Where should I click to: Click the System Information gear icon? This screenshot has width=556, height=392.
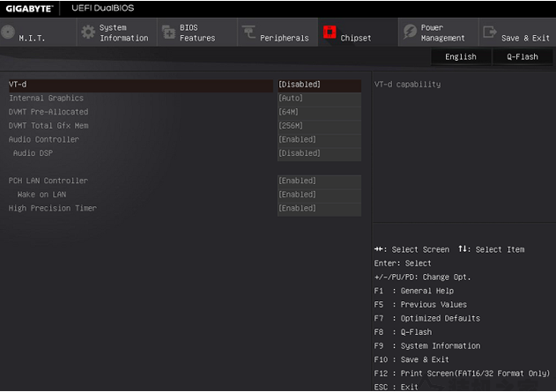click(x=87, y=33)
